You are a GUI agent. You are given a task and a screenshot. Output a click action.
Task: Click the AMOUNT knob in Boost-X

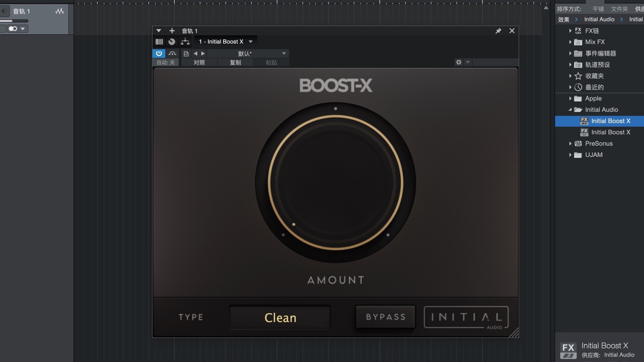[335, 183]
